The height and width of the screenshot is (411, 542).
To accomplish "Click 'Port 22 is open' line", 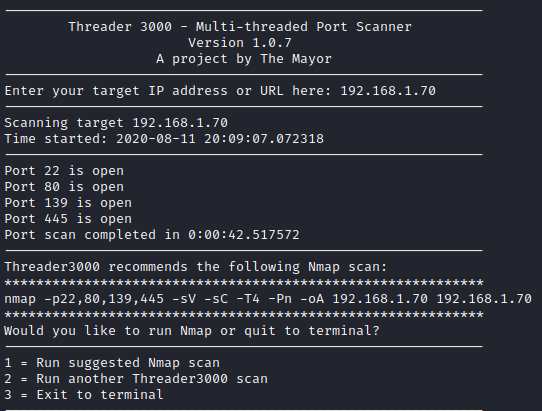I will (x=64, y=171).
